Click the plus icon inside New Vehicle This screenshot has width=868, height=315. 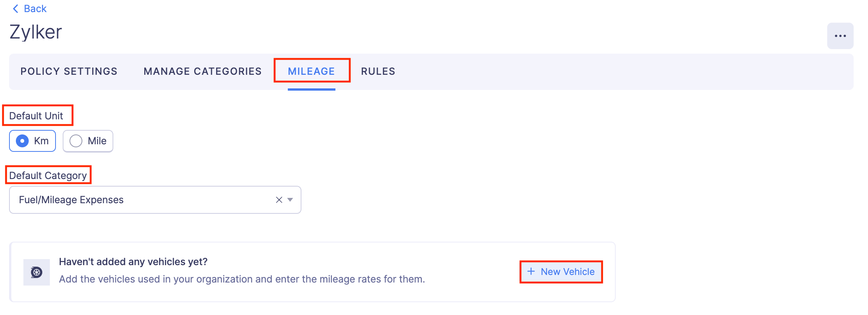click(531, 272)
